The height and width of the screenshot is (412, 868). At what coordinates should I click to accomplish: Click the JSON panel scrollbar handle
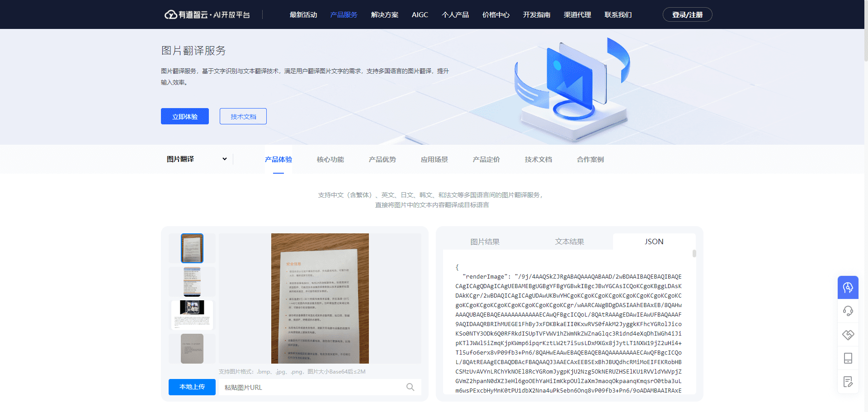(x=694, y=254)
